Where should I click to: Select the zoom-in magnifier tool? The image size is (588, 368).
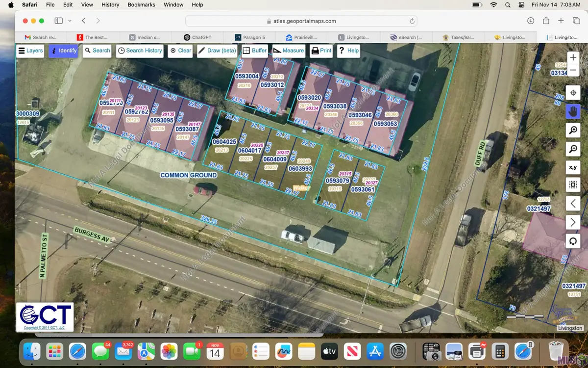(x=573, y=130)
